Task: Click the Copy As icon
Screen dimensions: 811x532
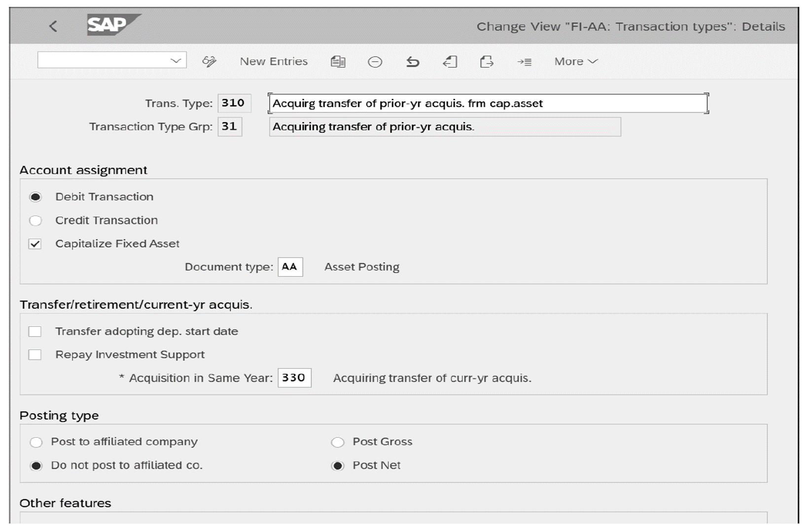Action: pos(339,62)
